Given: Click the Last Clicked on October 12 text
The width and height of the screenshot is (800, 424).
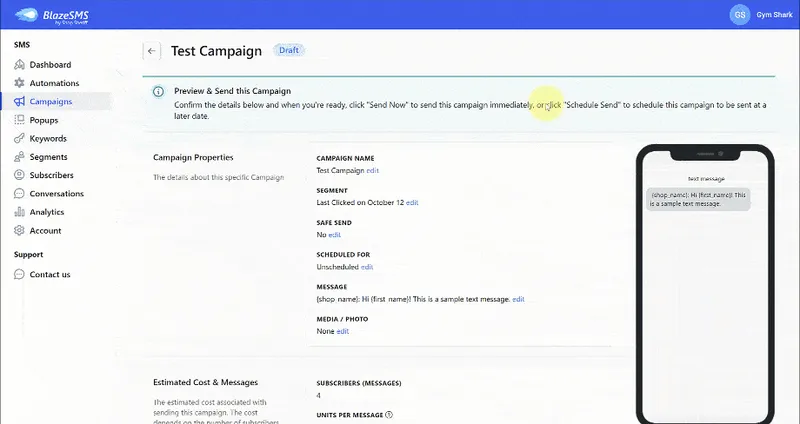Looking at the screenshot, I should pos(360,203).
